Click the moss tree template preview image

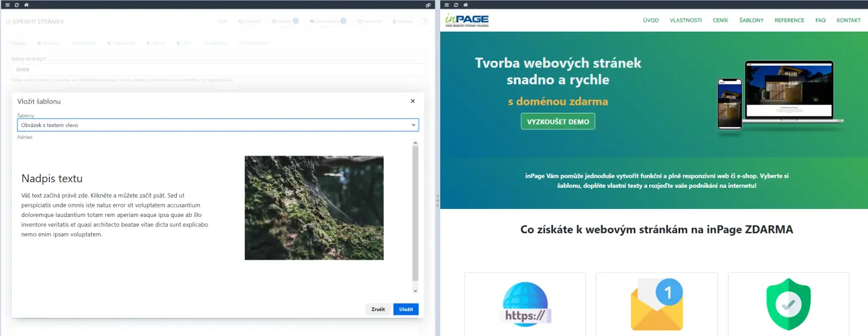pos(314,208)
